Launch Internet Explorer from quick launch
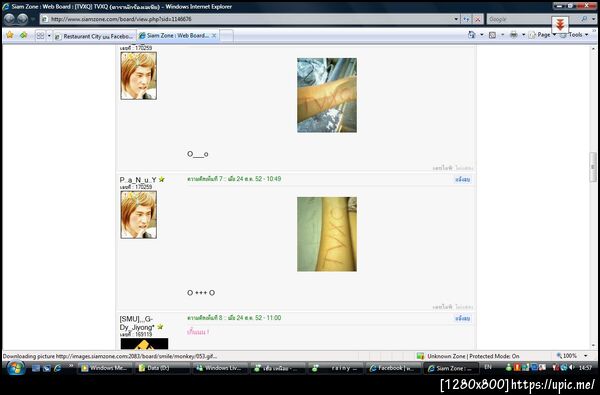The height and width of the screenshot is (395, 600). [x=57, y=368]
